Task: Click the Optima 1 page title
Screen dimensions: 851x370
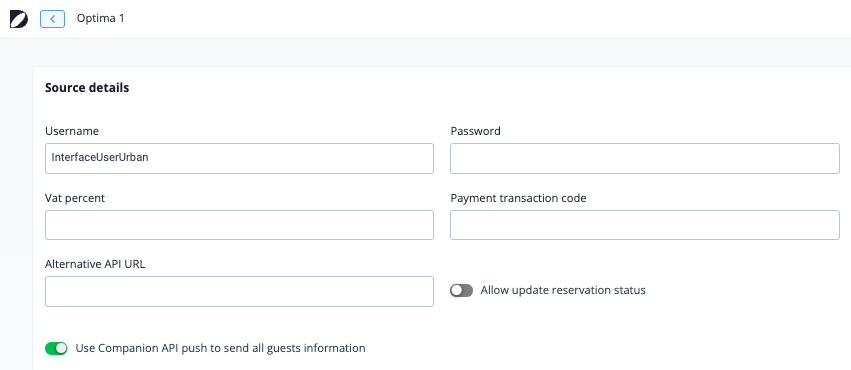Action: [x=100, y=18]
